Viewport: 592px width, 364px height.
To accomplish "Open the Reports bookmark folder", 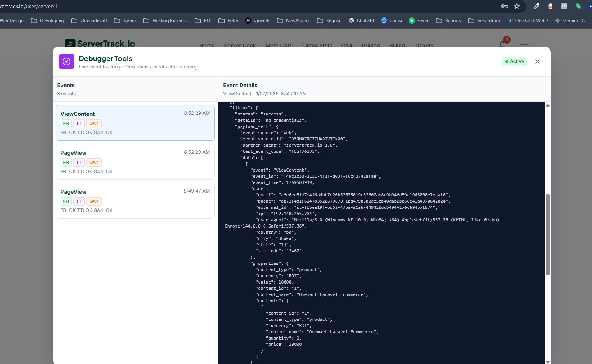I will (x=448, y=21).
